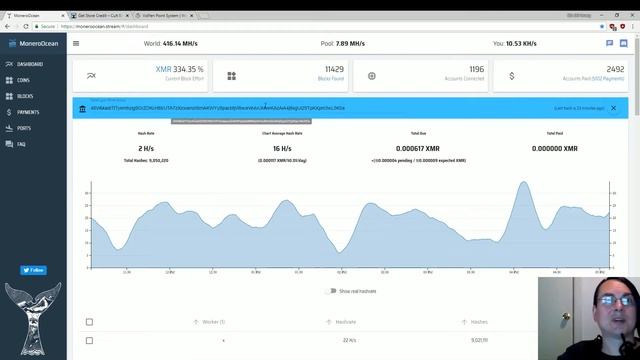The image size is (640, 360).
Task: Click the bank icon beside the wallet address
Action: (82, 109)
